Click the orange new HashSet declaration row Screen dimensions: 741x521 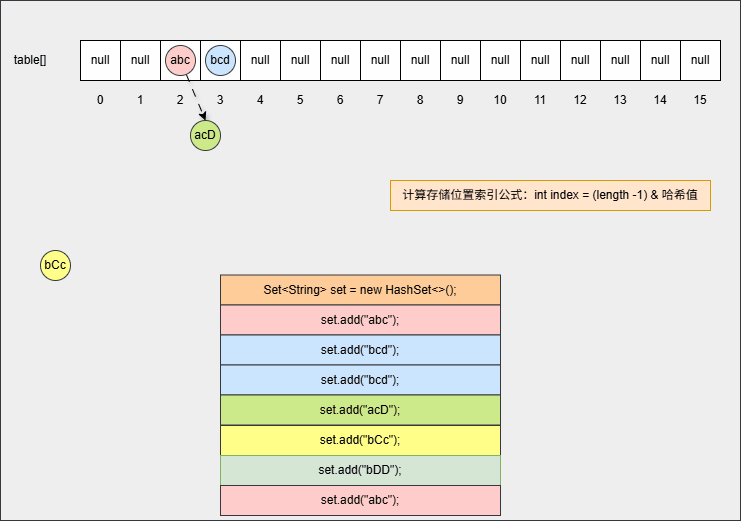360,290
